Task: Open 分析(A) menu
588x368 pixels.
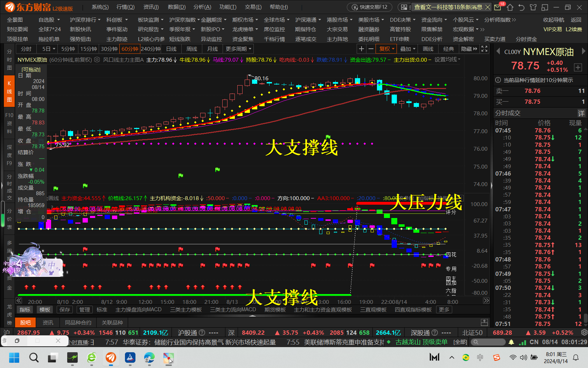Action: coord(202,7)
